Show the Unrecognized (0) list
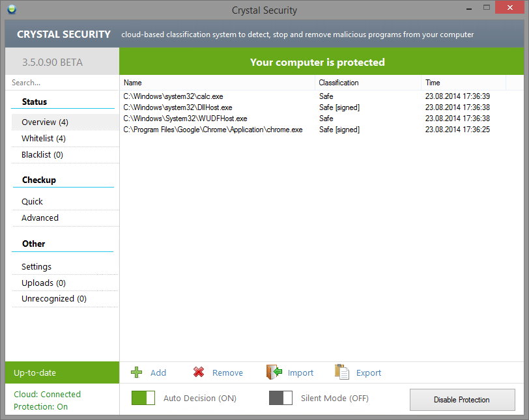This screenshot has height=420, width=529. 54,299
